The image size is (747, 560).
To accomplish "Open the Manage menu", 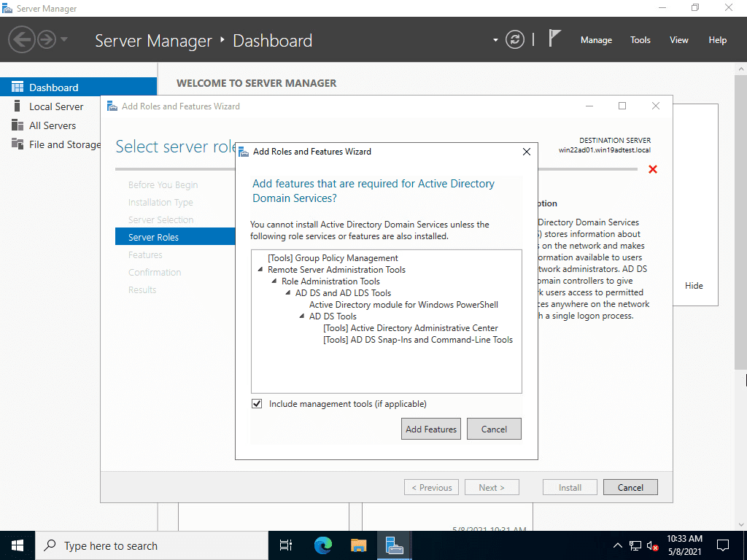I will (596, 40).
